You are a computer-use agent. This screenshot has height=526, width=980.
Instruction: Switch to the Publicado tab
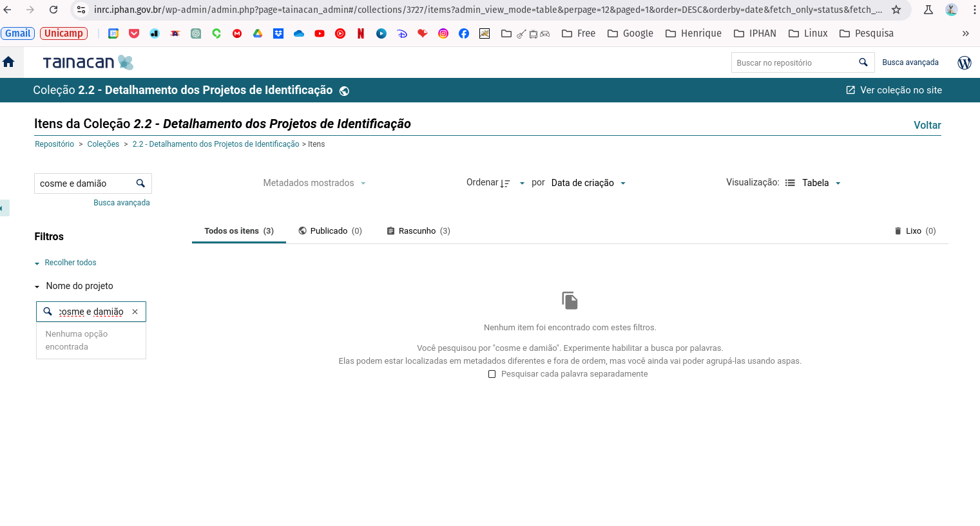tap(330, 230)
